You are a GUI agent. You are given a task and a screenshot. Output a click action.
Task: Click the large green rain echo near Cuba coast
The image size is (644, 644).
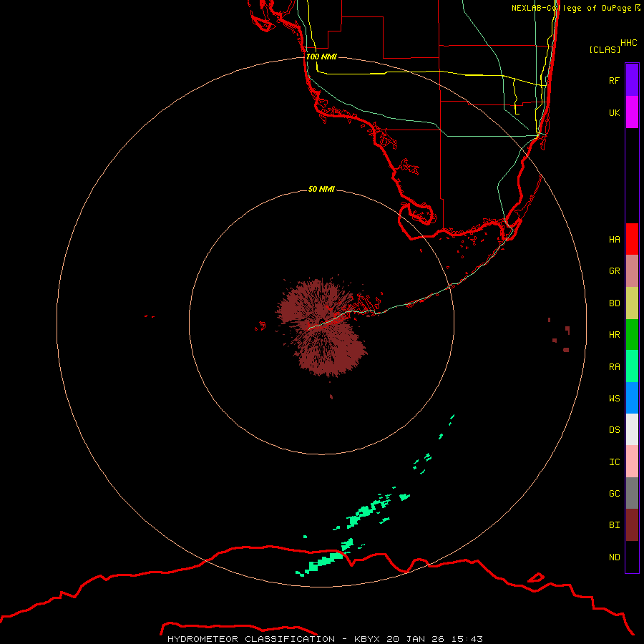323,562
